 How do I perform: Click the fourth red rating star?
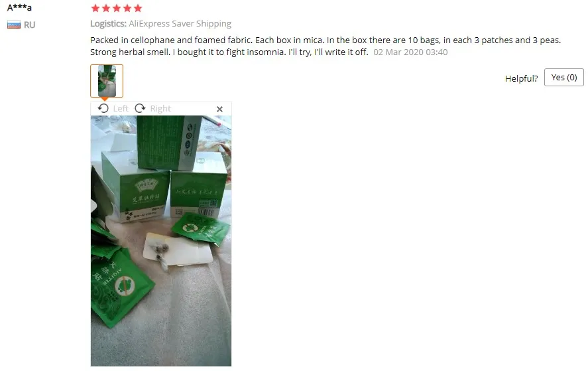click(127, 8)
